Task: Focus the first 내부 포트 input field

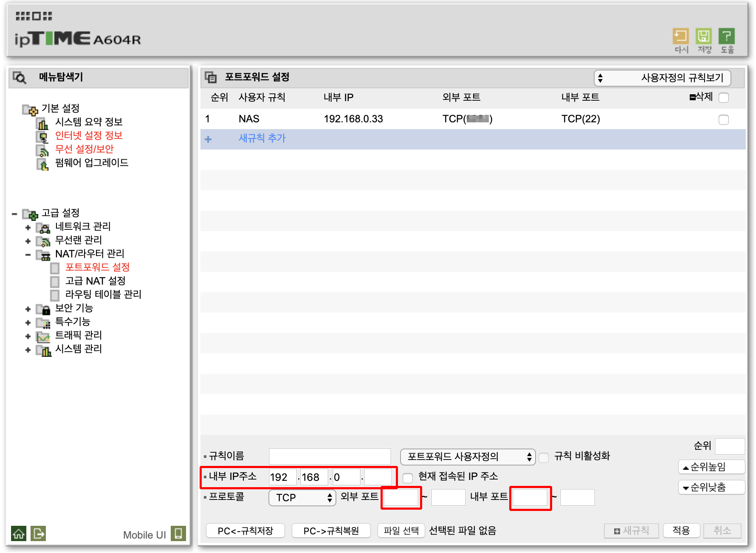Action: tap(530, 497)
